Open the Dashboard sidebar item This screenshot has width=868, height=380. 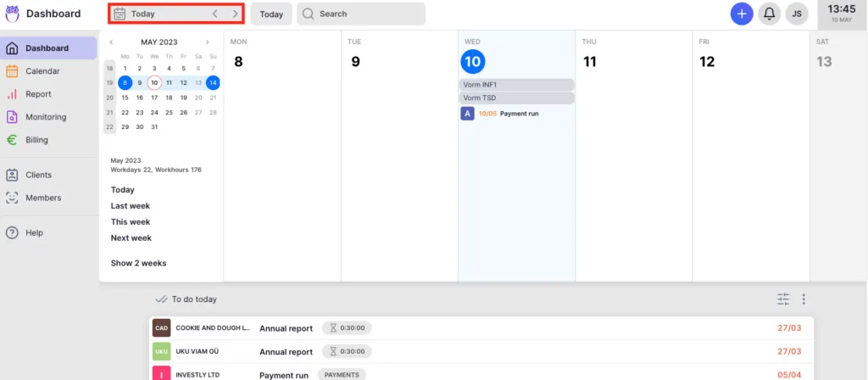48,48
